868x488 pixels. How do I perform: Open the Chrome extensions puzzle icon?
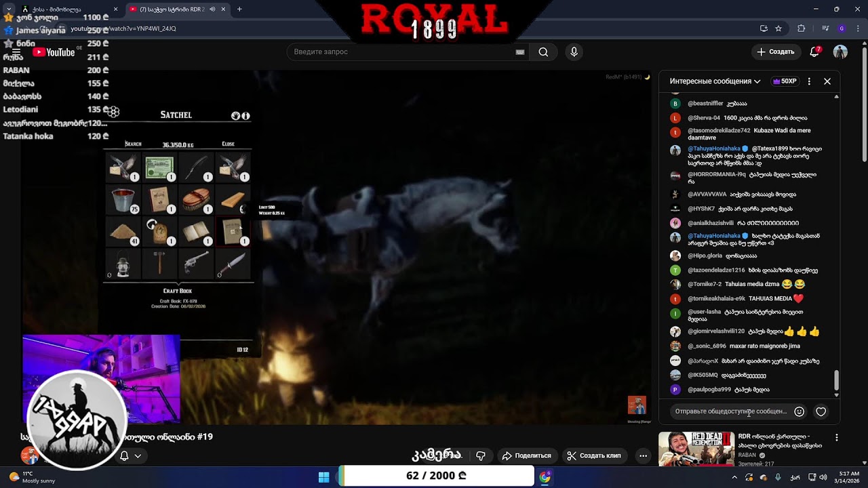click(x=802, y=28)
